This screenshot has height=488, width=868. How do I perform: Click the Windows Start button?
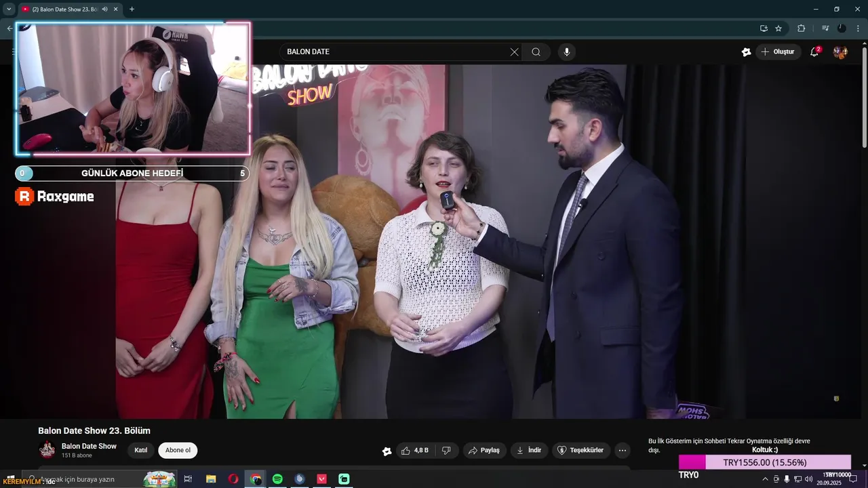click(10, 479)
